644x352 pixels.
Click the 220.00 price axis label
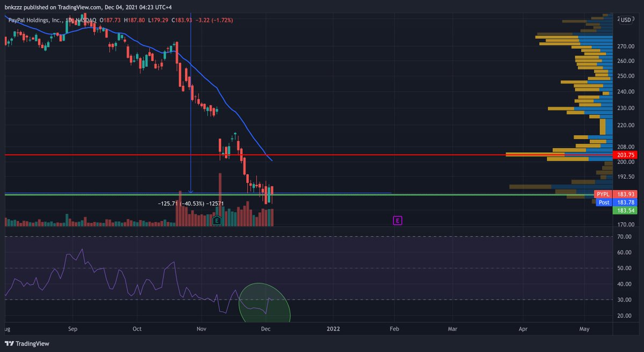point(626,126)
